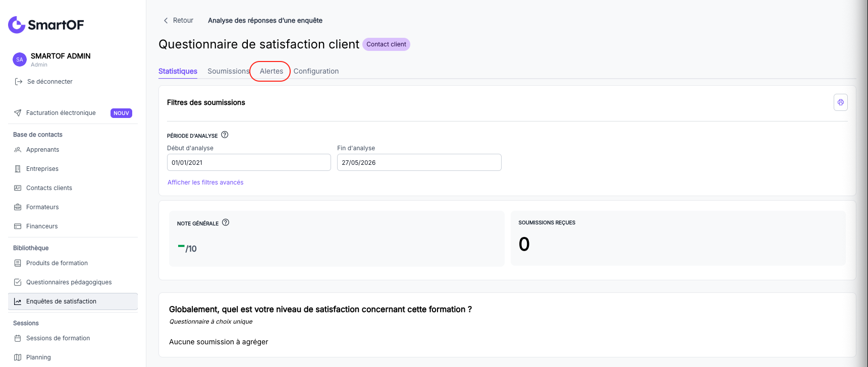The width and height of the screenshot is (868, 367).
Task: Click the Enquêtes de satisfaction chart icon
Action: (18, 301)
